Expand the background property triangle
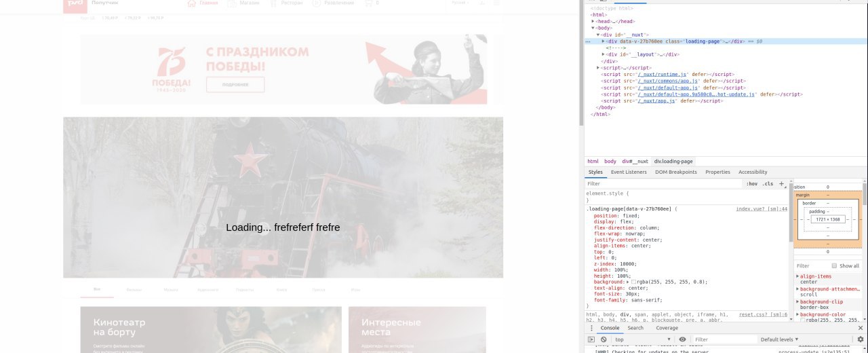The image size is (868, 353). pos(627,282)
